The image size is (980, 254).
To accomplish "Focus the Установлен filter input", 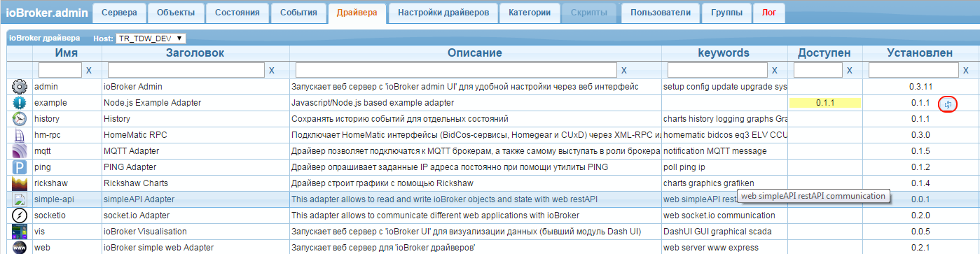I will pos(914,70).
